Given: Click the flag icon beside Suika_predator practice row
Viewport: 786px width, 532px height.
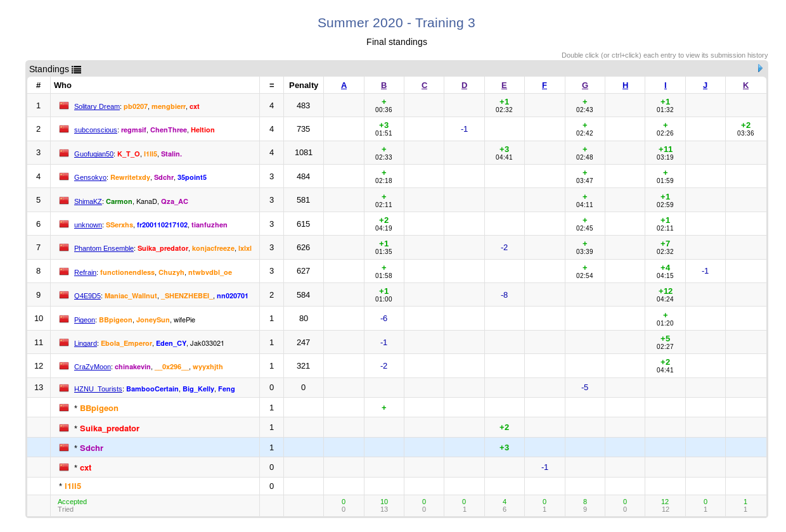Looking at the screenshot, I should pyautogui.click(x=64, y=428).
